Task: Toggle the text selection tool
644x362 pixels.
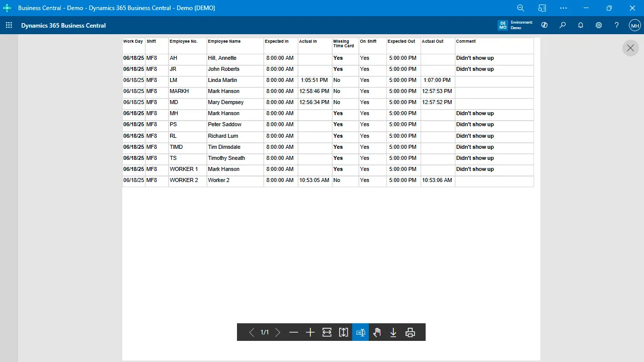Action: coord(360,332)
